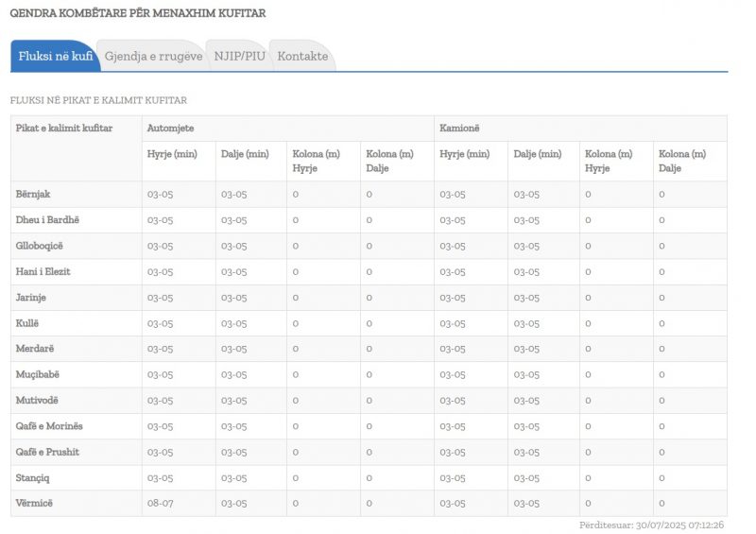Screen dimensions: 756x534
Task: Click the Kamionë column group header
Action: tap(460, 128)
